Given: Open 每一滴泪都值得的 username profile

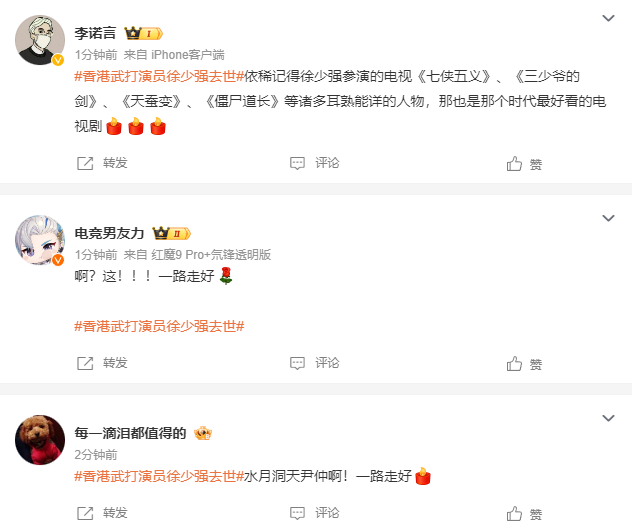Looking at the screenshot, I should pos(130,433).
